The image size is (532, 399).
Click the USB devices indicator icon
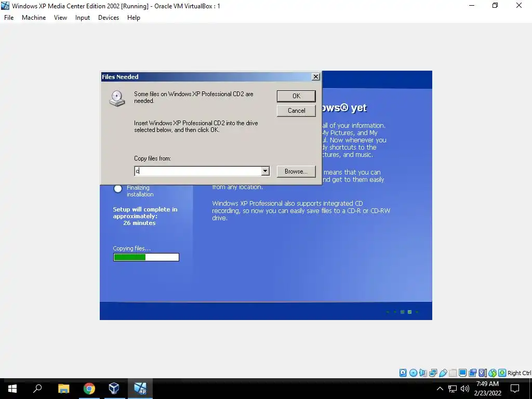click(443, 373)
